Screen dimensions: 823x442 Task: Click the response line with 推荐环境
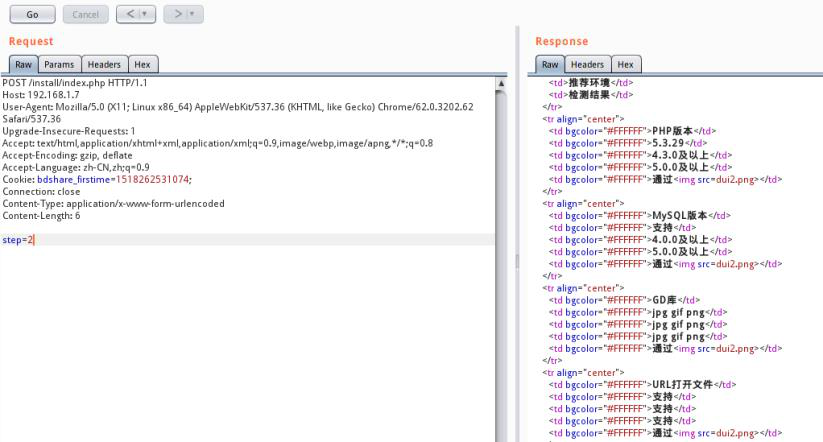[591, 83]
